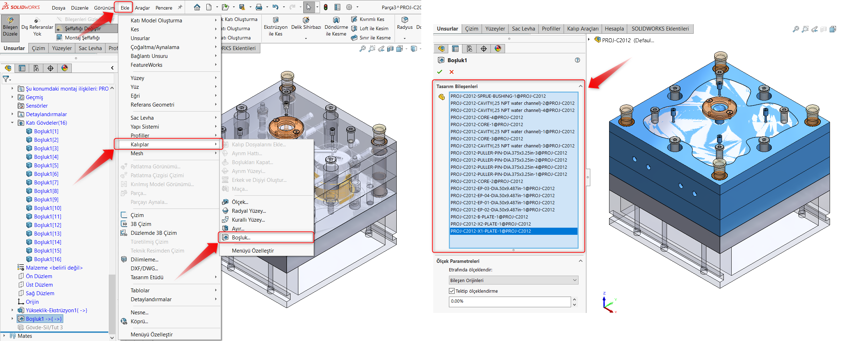Image resolution: width=868 pixels, height=341 pixels.
Task: Click the New document icon
Action: (209, 7)
